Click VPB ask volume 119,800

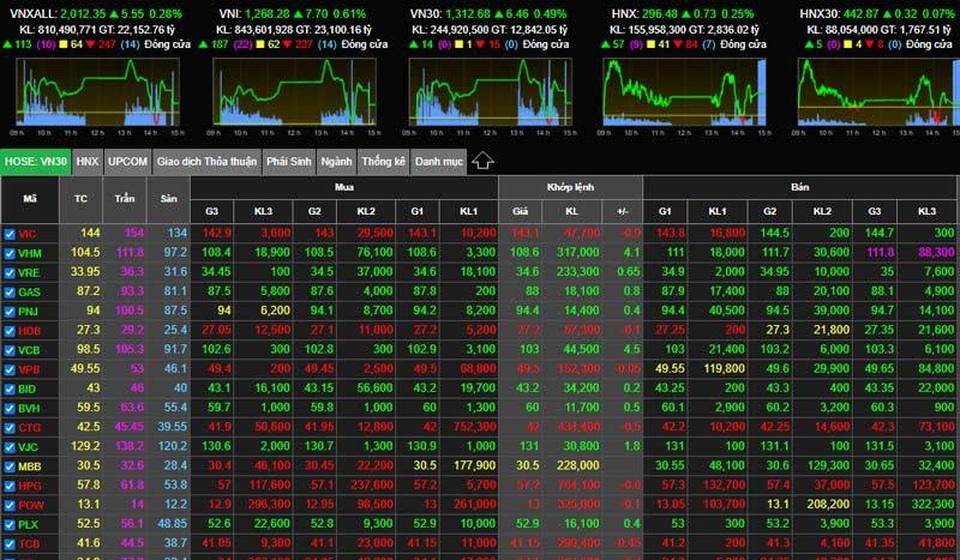pyautogui.click(x=724, y=368)
